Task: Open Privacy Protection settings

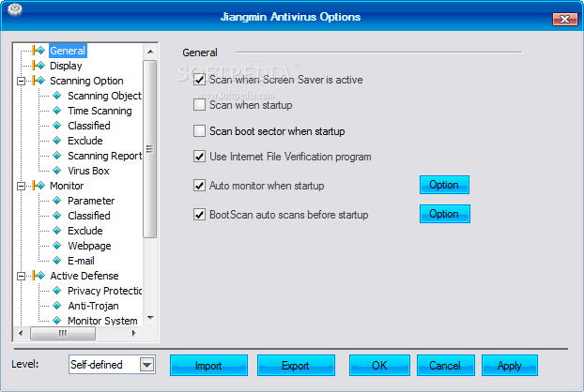Action: point(104,291)
